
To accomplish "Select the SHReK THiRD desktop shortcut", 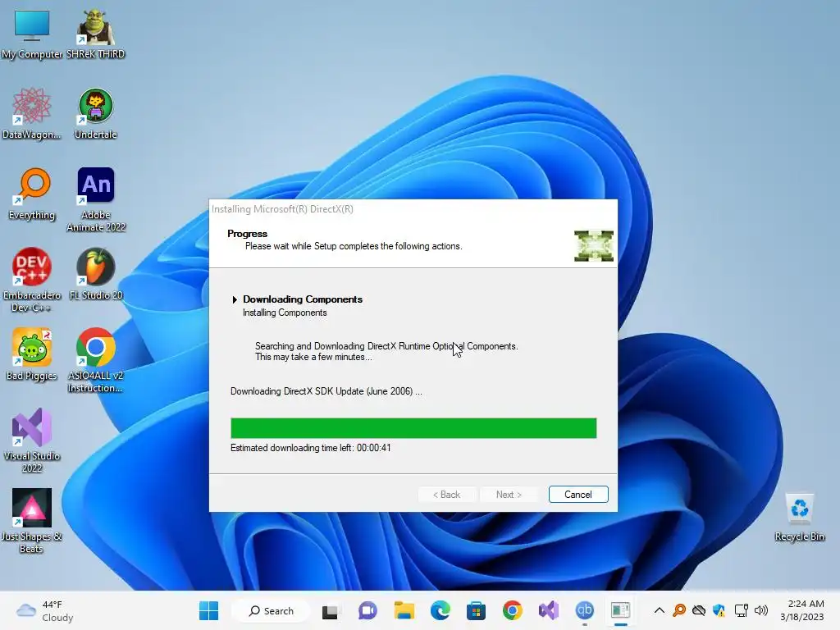I will (95, 34).
